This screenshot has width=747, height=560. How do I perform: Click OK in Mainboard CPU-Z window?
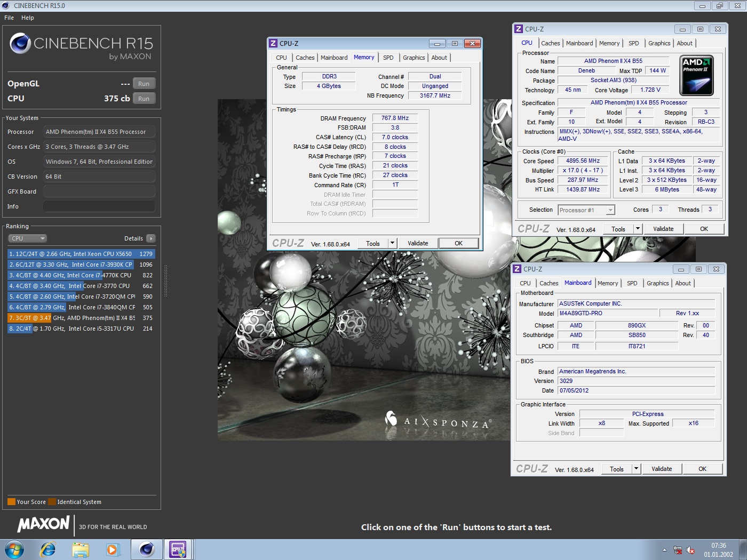703,469
